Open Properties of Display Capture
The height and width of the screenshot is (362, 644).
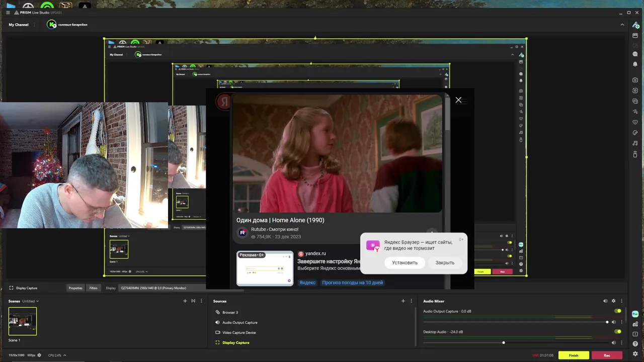coord(75,288)
